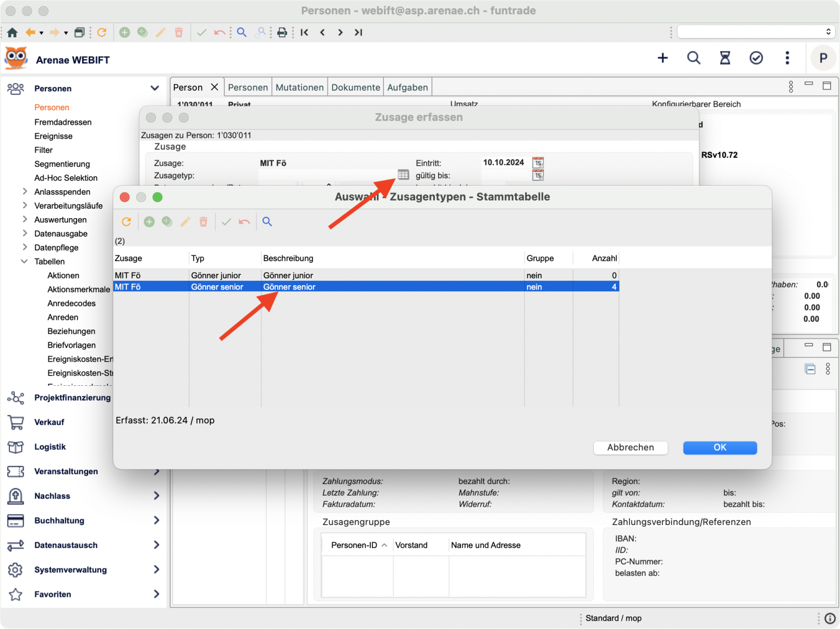Viewport: 840px width, 629px height.
Task: Confirm selection with OK button
Action: (720, 448)
